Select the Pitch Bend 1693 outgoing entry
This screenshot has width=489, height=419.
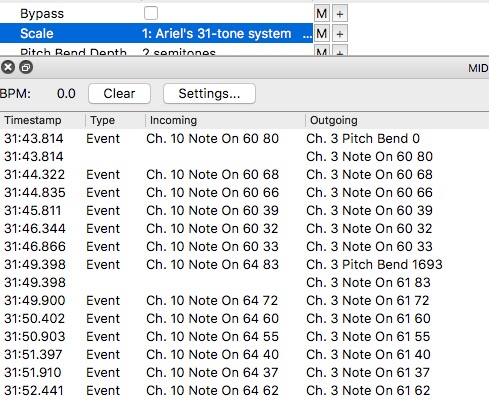click(374, 265)
